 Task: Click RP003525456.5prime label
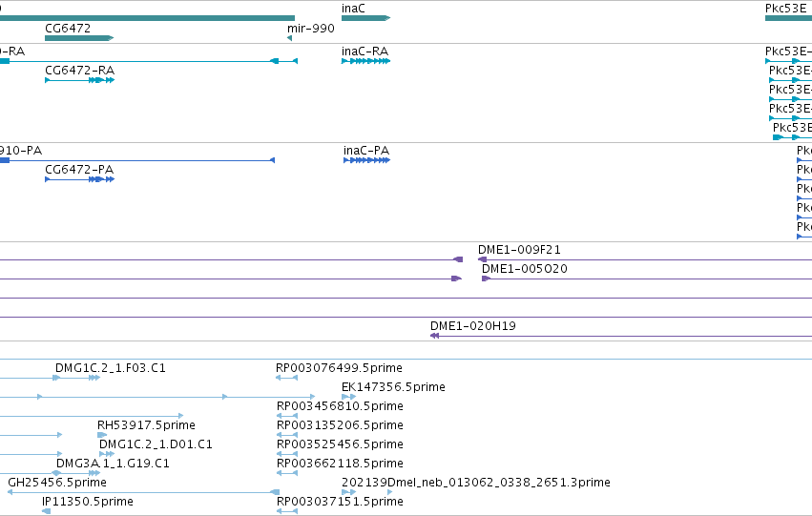click(340, 444)
